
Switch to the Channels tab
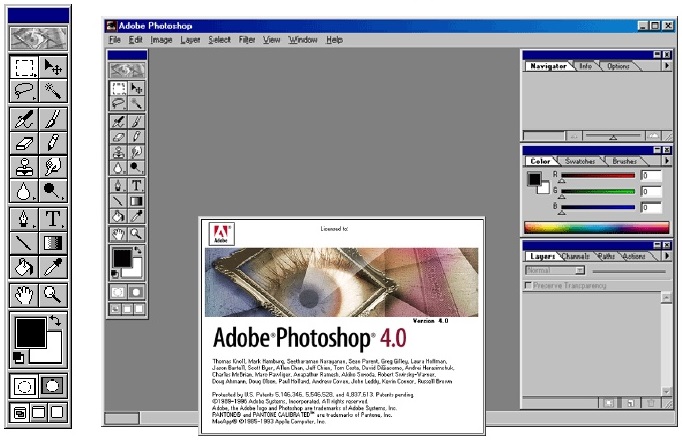(x=575, y=257)
